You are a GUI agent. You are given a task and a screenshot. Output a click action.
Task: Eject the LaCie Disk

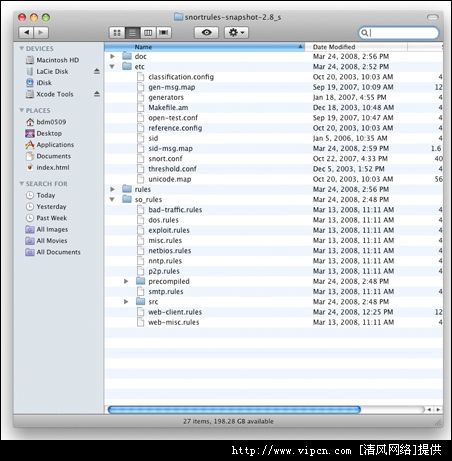coord(97,71)
